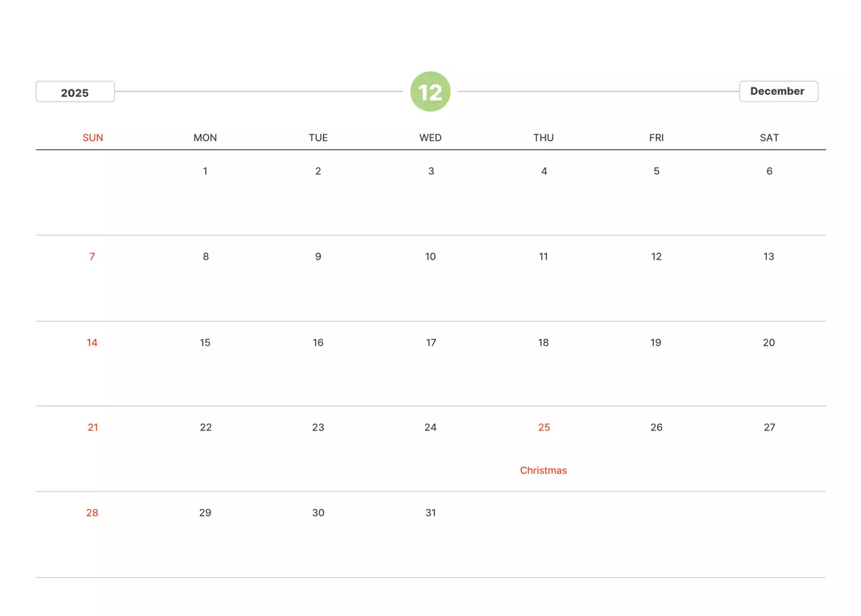Select Sunday December 28
861x616 pixels.
click(92, 513)
